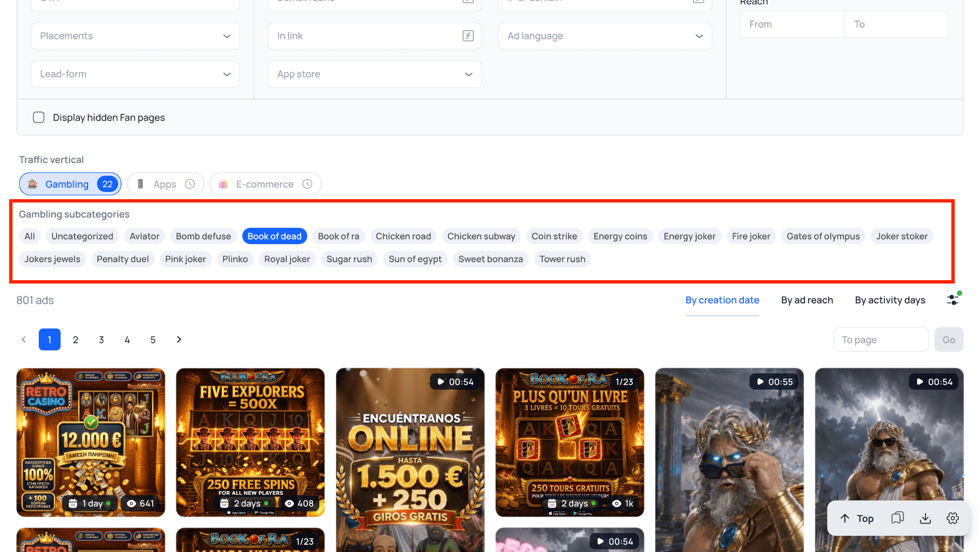Open the Placements dropdown
This screenshot has height=552, width=980.
135,36
